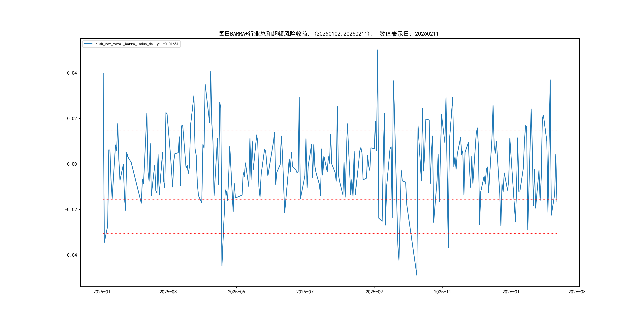The height and width of the screenshot is (322, 644).
Task: Click the 2025-03 x-axis label
Action: point(168,292)
